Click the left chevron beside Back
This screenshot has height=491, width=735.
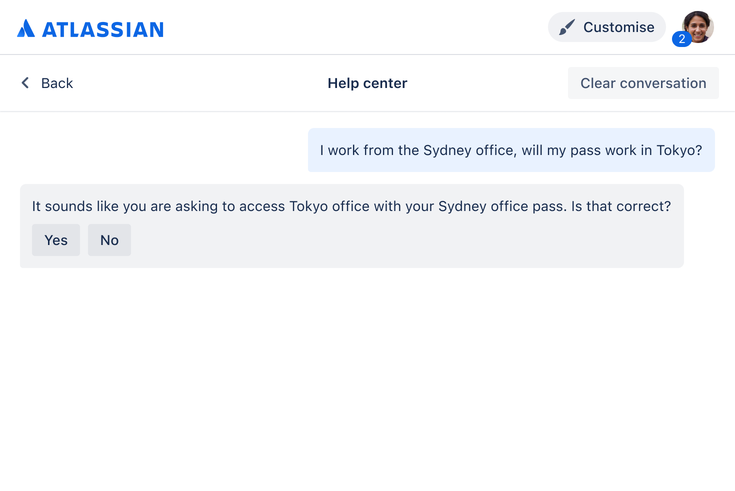click(25, 83)
